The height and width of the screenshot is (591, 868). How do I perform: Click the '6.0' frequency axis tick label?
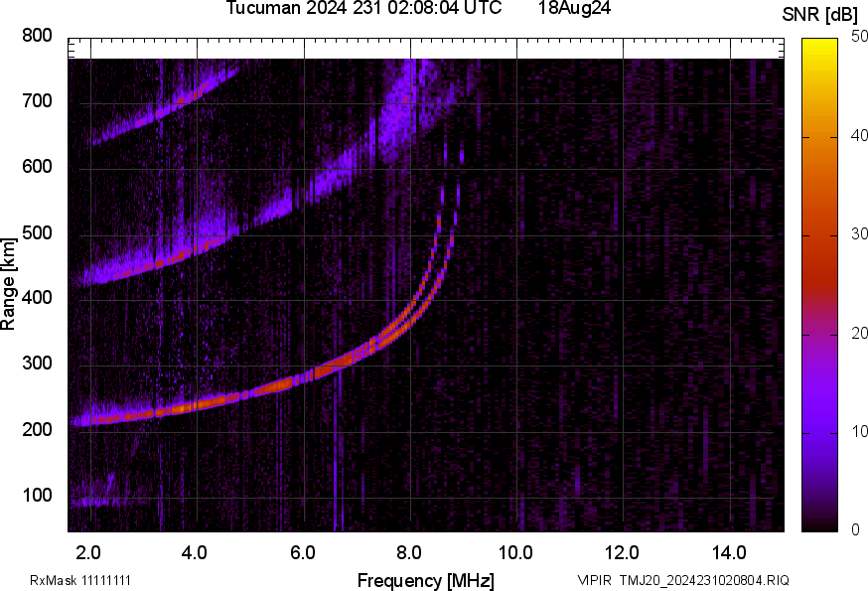(x=302, y=553)
